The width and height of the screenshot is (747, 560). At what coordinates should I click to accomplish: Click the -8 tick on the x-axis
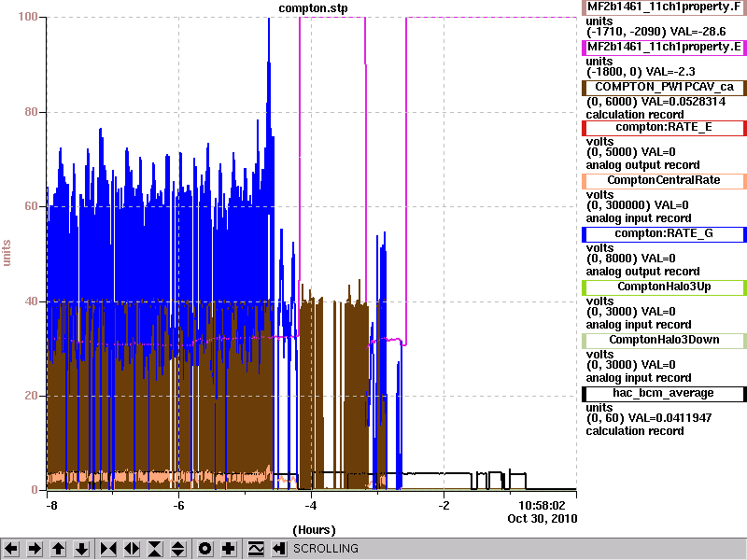pyautogui.click(x=51, y=505)
